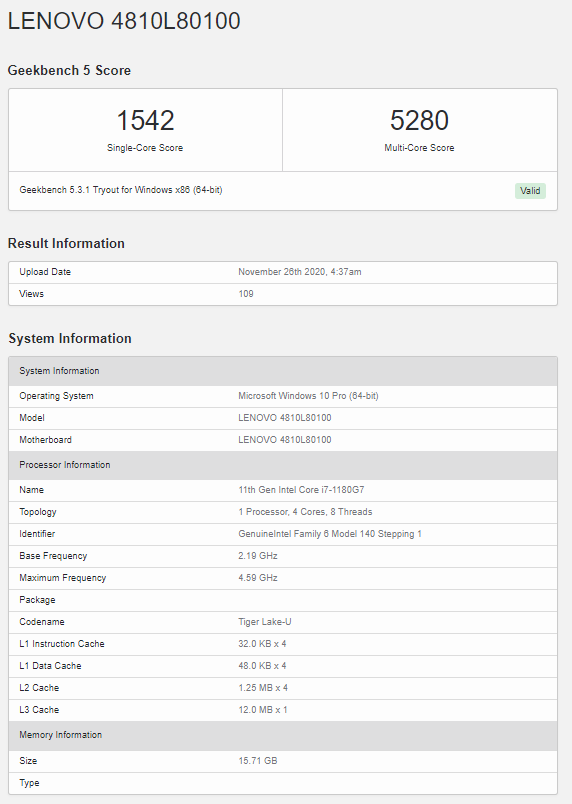
Task: Click the Motherboard value LENOVO 4810L80100
Action: coord(284,440)
